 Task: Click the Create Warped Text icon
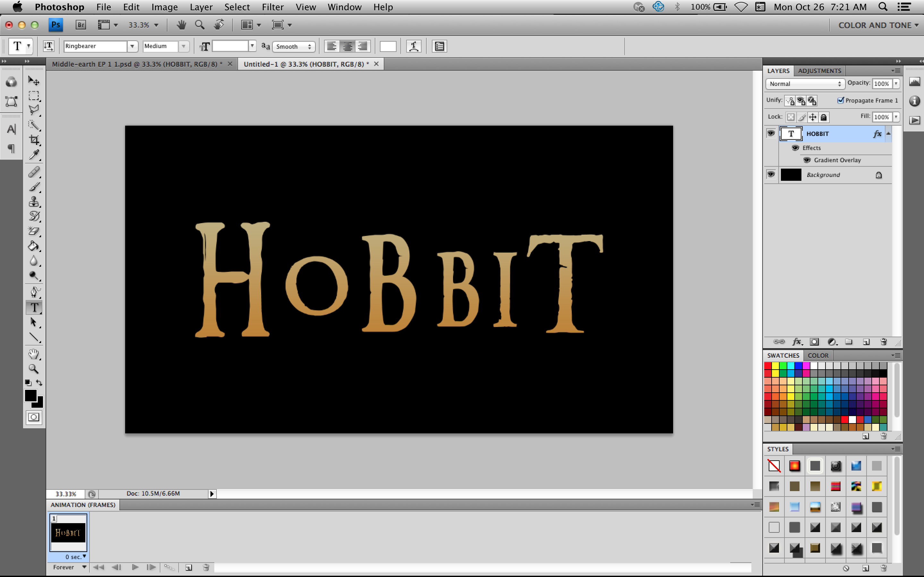pos(414,46)
